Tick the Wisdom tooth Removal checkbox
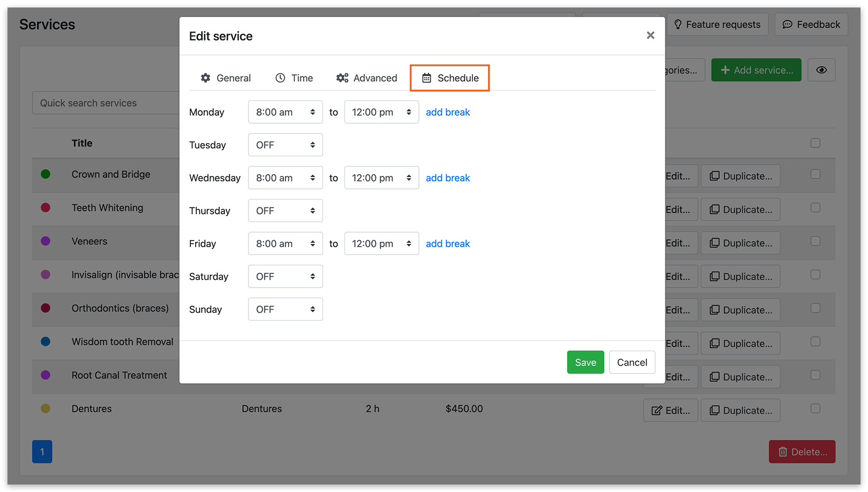This screenshot has height=492, width=868. coord(815,342)
